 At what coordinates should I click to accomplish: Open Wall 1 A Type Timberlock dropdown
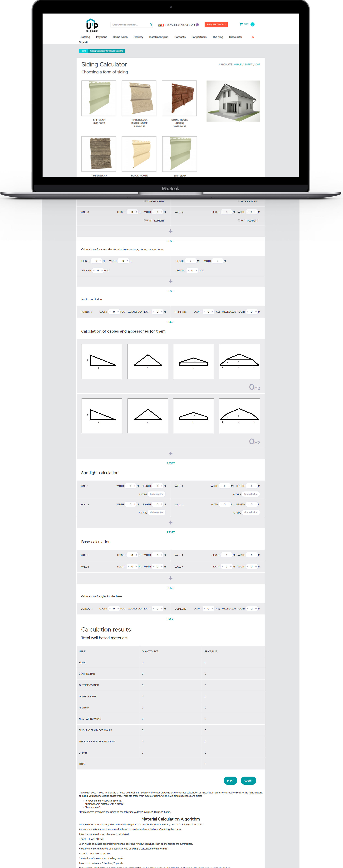(x=157, y=494)
